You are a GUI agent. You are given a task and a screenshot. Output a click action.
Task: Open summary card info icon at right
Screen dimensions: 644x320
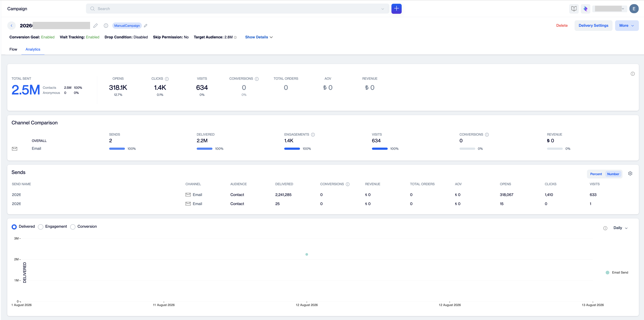(633, 74)
